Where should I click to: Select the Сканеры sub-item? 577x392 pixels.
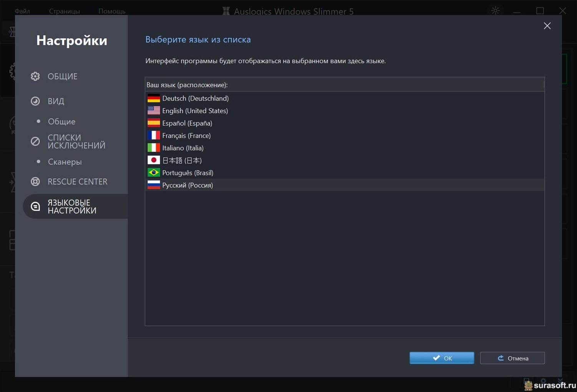tap(65, 162)
